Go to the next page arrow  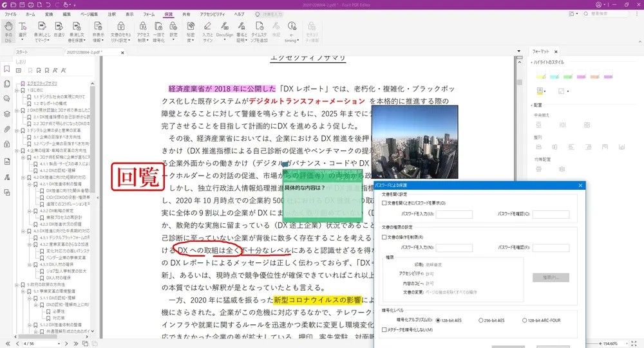tap(66, 343)
